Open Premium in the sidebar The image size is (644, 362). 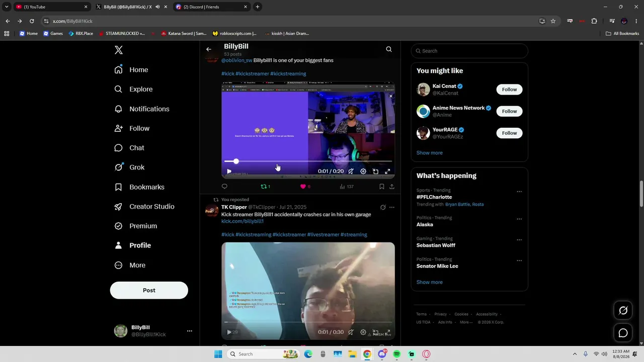tap(136, 226)
